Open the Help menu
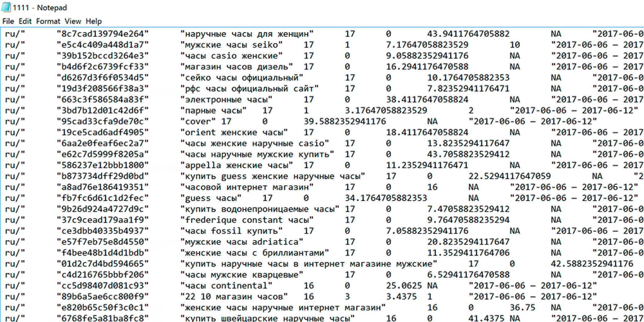The height and width of the screenshot is (322, 644). coord(94,21)
